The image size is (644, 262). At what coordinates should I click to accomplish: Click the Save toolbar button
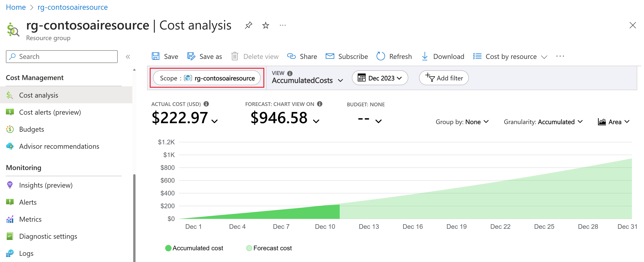165,56
